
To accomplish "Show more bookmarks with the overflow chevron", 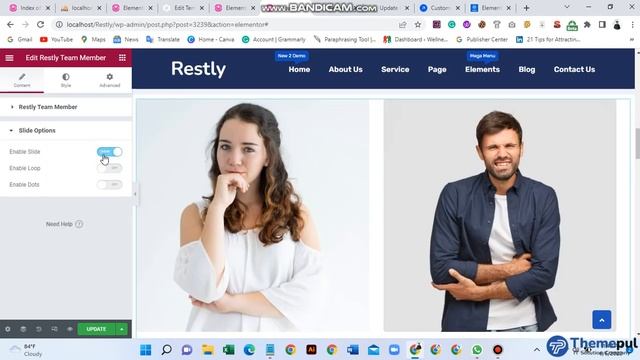I will 632,40.
